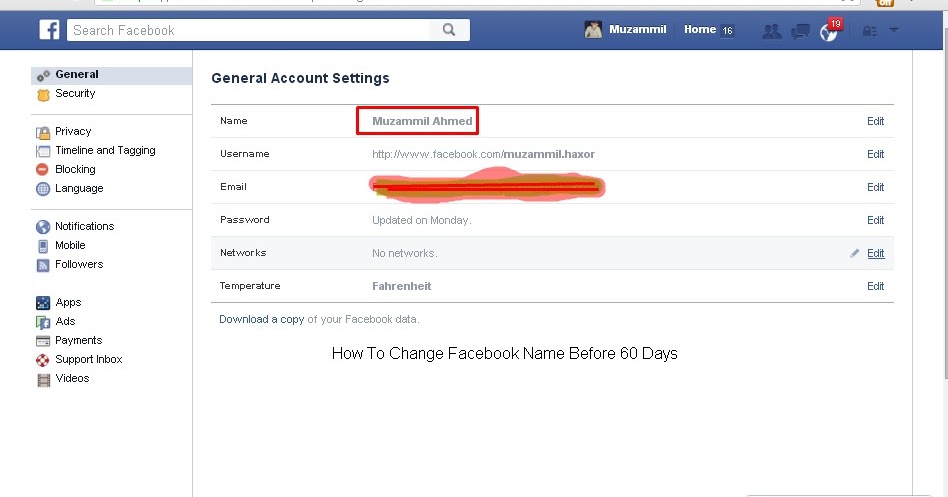
Task: Click the Language globe icon
Action: pos(42,189)
